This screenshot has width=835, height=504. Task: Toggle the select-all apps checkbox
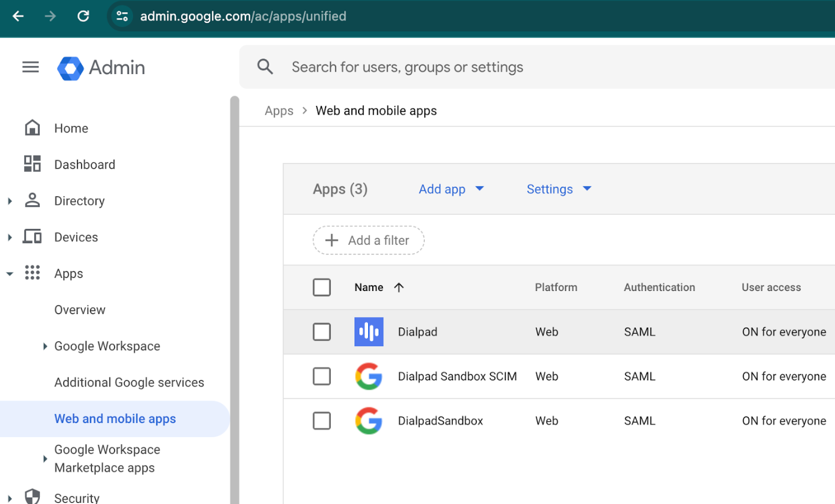pos(322,287)
